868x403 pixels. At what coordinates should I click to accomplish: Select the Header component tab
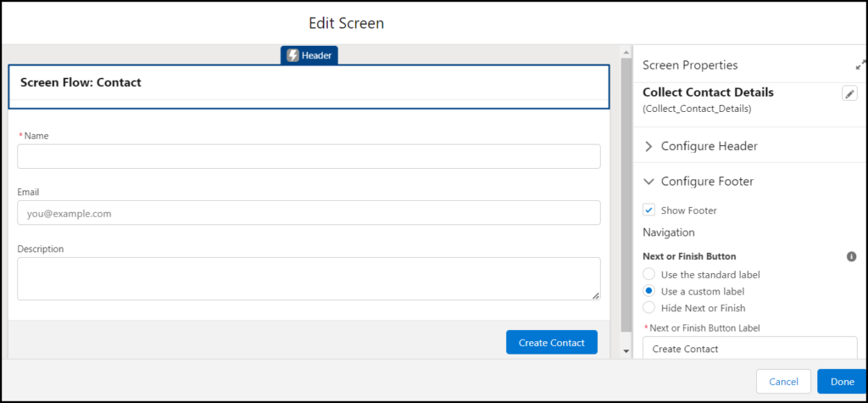(x=309, y=55)
